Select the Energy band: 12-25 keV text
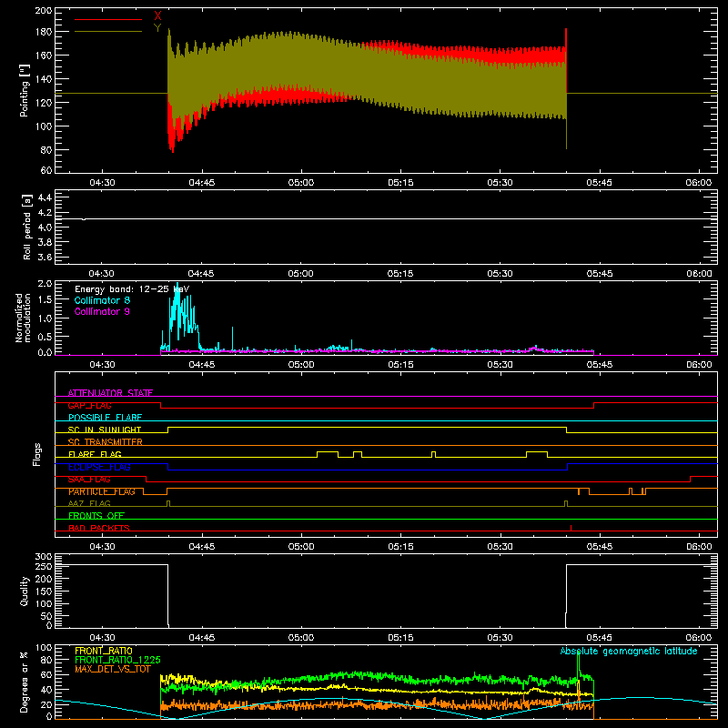Image resolution: width=728 pixels, height=728 pixels. [132, 289]
